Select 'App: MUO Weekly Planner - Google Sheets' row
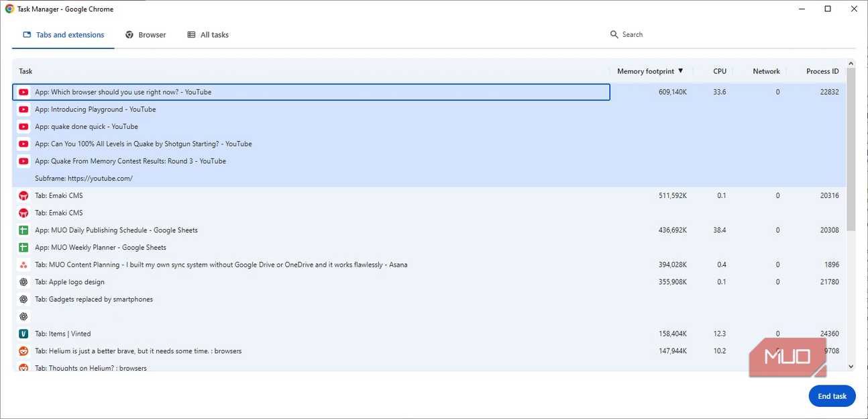Image resolution: width=868 pixels, height=419 pixels. (429, 248)
